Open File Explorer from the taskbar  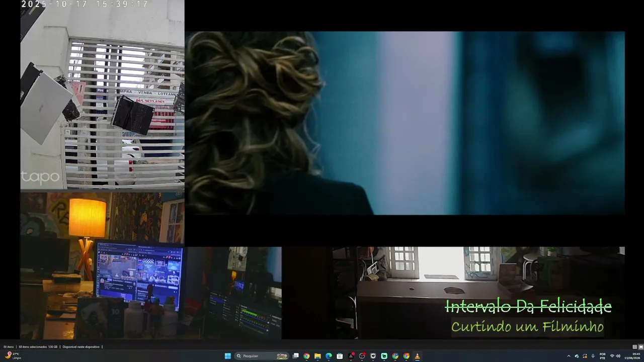317,356
